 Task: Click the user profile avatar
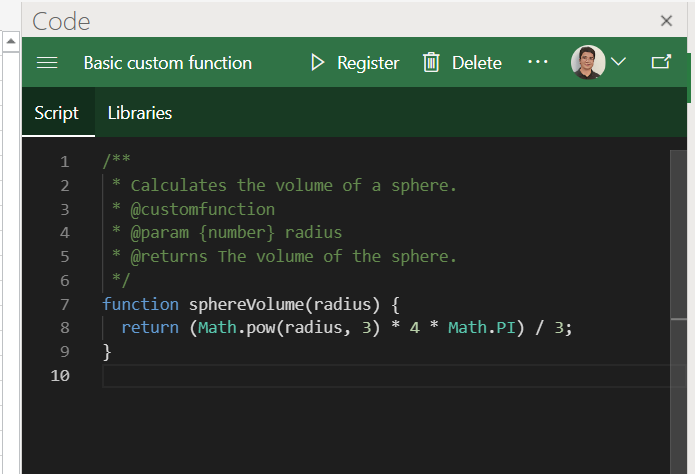[587, 62]
